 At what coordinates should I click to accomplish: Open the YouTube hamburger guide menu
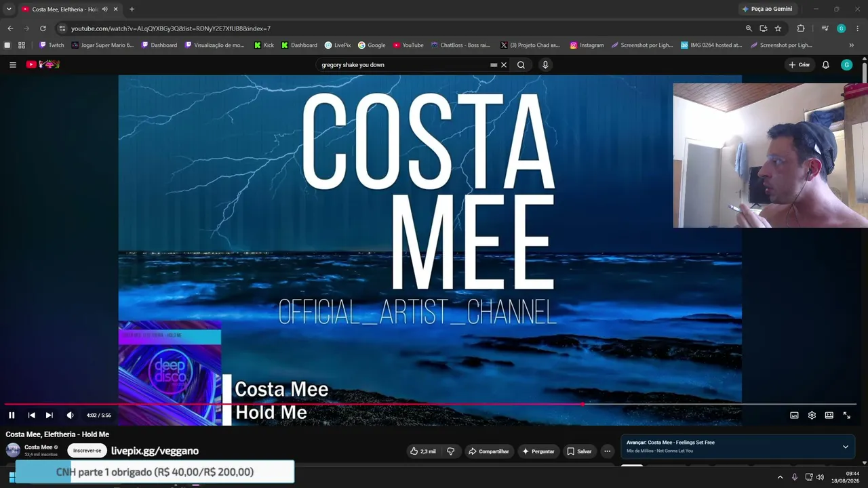[x=13, y=65]
